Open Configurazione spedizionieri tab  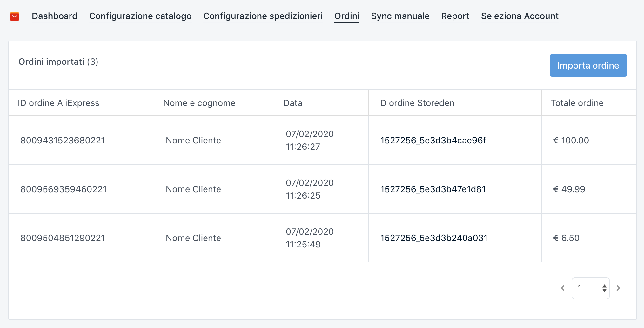[263, 16]
